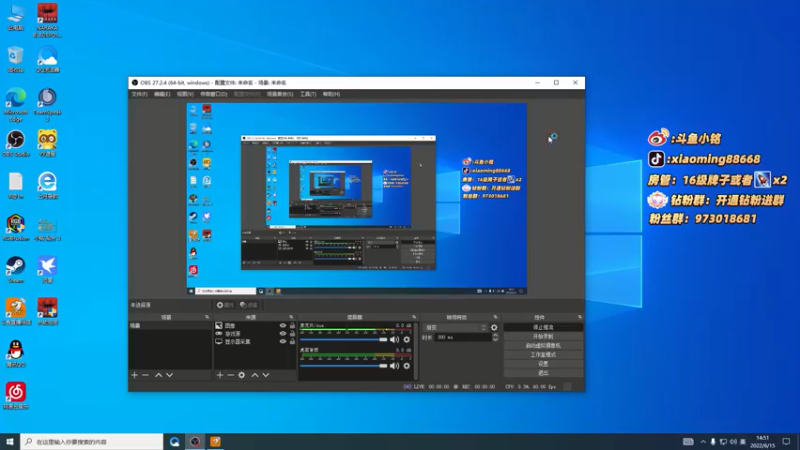Select the OBS Studio desktop shortcut

[x=16, y=143]
